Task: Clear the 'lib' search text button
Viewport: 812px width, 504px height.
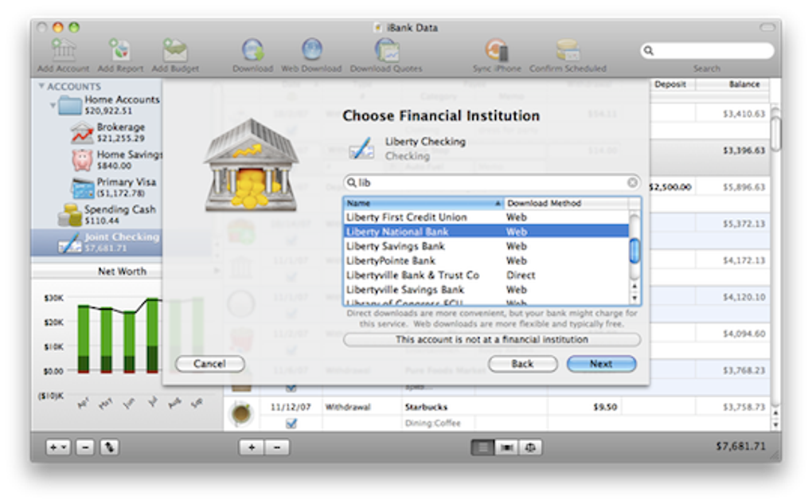Action: point(632,182)
